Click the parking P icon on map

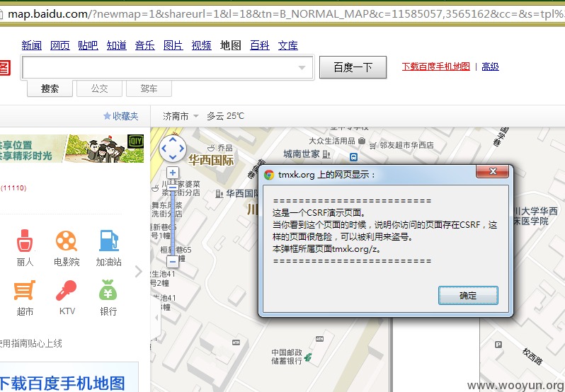(x=498, y=345)
